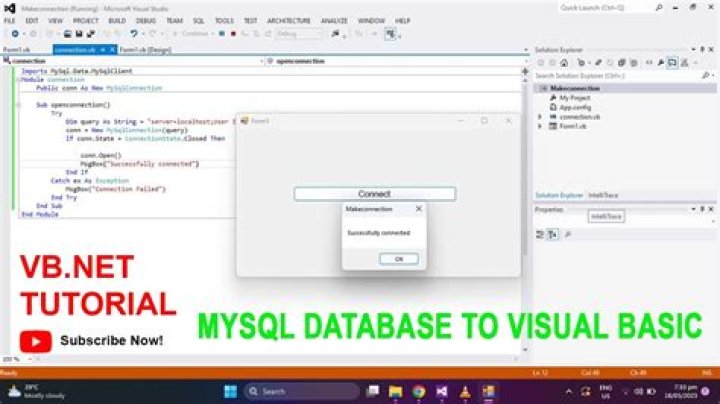
Task: Collapse the Sub openconnection code block
Action: pyautogui.click(x=19, y=105)
